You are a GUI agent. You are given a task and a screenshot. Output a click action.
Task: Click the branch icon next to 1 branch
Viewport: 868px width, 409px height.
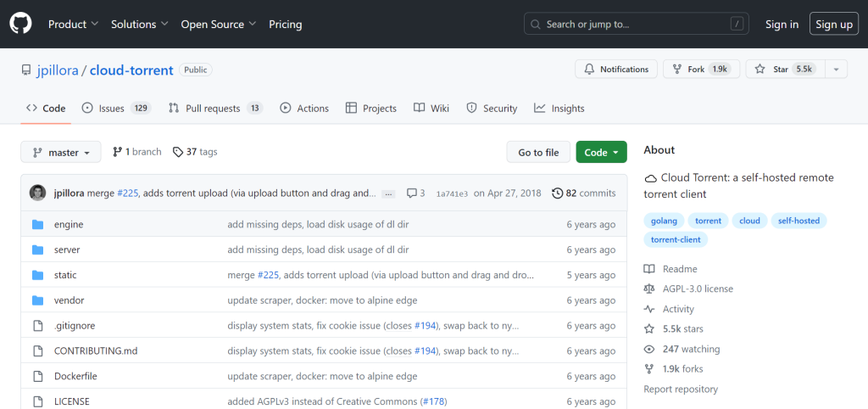[117, 153]
